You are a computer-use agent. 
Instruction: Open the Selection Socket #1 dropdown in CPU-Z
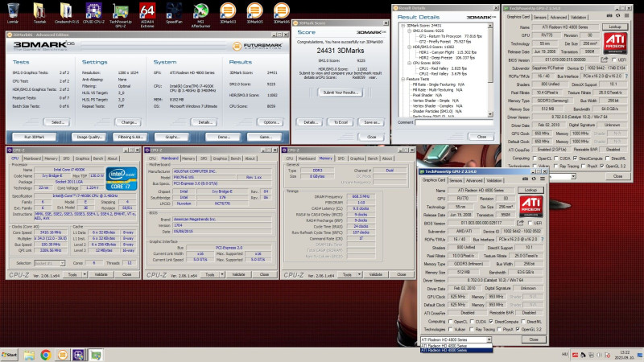tap(62, 263)
